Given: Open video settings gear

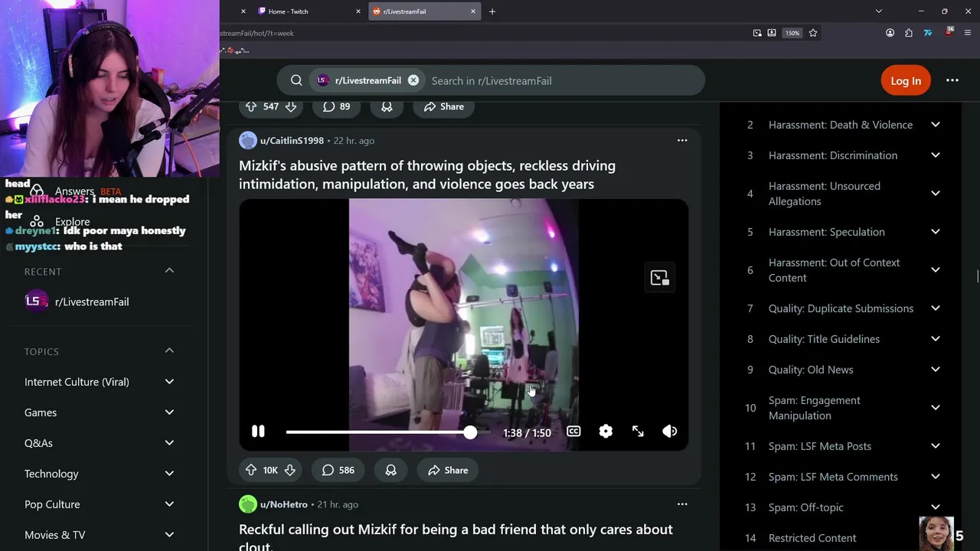Looking at the screenshot, I should pos(606,432).
